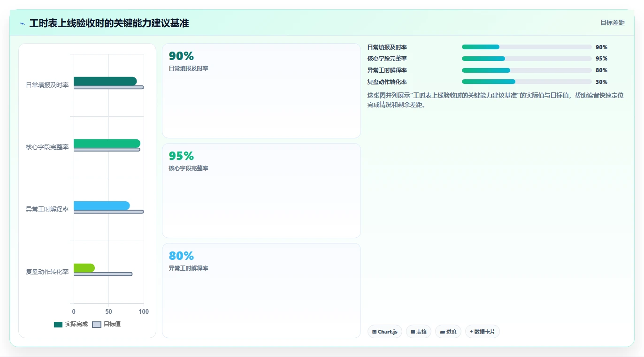Open the 80% 异常工时解释率 data card

click(x=261, y=290)
